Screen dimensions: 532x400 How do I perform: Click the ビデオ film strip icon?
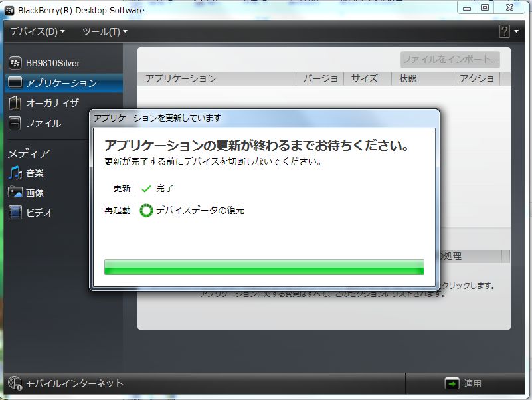coord(15,212)
